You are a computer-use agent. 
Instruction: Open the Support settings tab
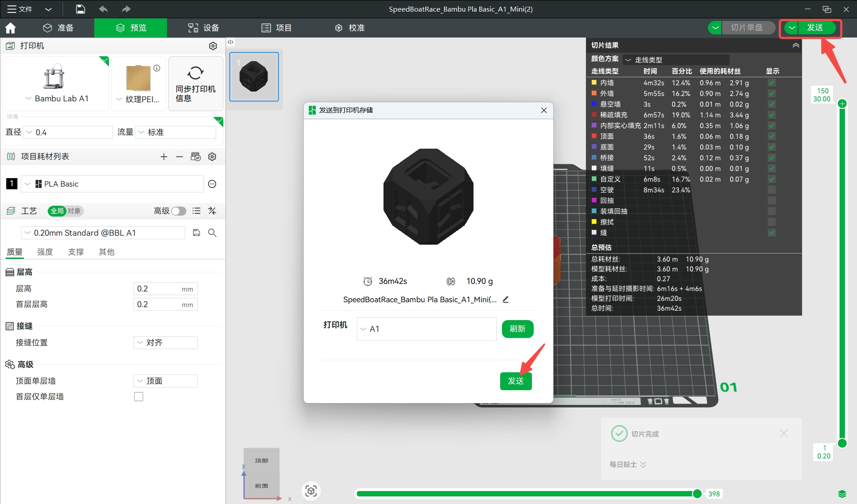click(76, 252)
